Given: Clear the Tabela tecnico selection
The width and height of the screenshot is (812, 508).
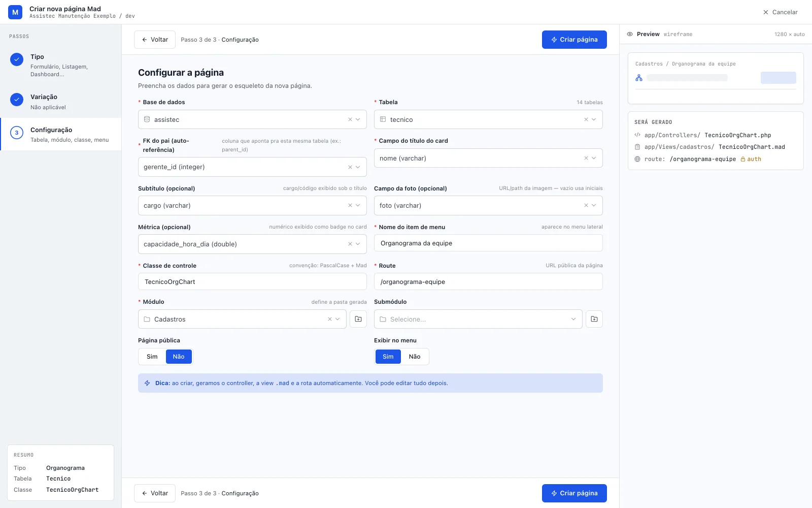Looking at the screenshot, I should [586, 119].
